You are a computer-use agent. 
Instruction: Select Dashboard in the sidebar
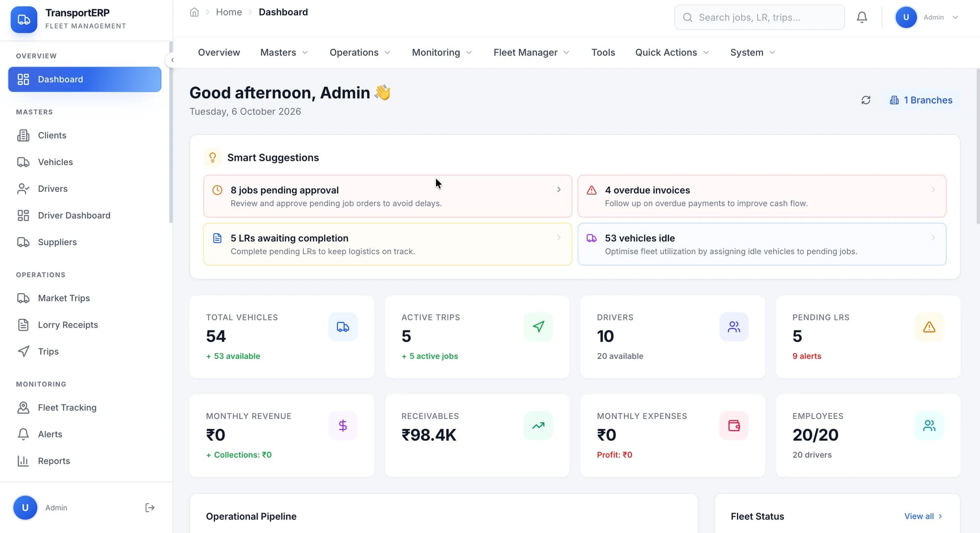point(85,79)
